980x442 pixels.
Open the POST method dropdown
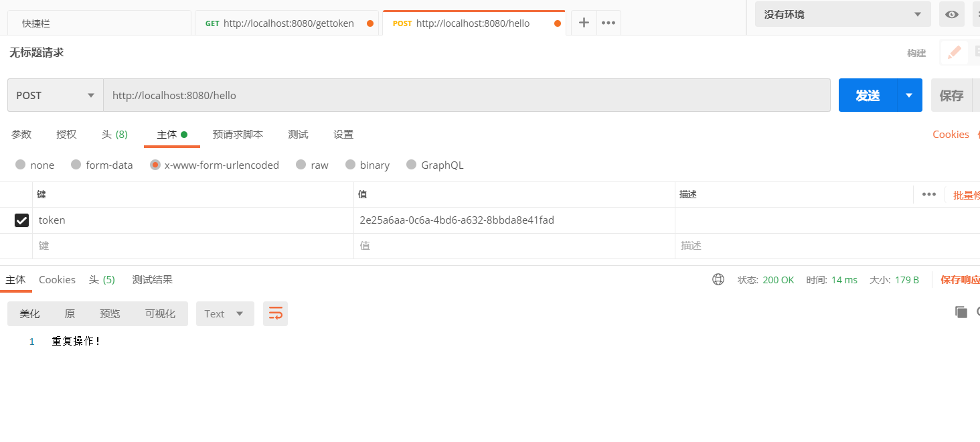coord(56,95)
